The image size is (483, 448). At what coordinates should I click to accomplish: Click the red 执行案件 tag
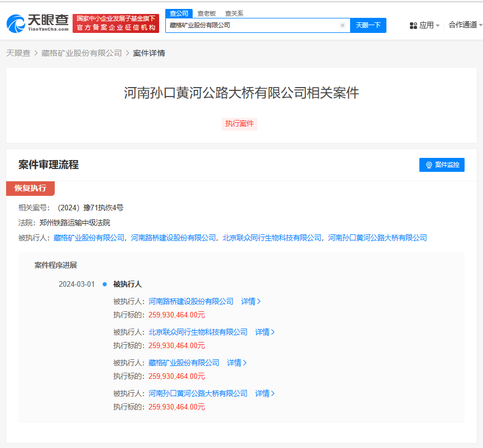click(x=240, y=124)
